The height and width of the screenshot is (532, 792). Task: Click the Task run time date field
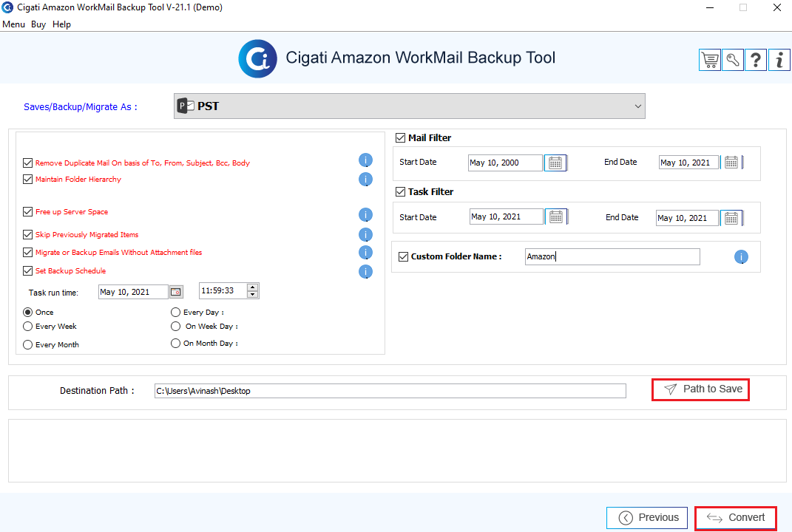click(x=133, y=292)
